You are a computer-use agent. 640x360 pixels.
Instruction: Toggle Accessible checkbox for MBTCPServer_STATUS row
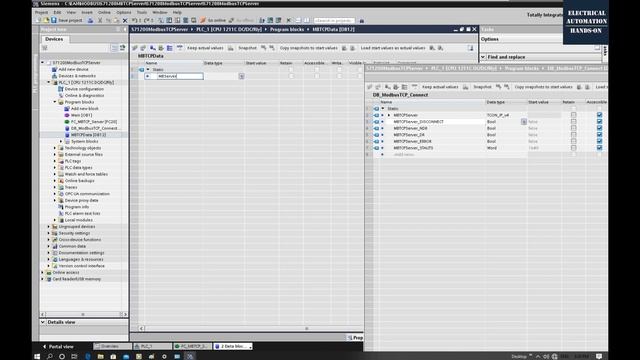pyautogui.click(x=599, y=148)
